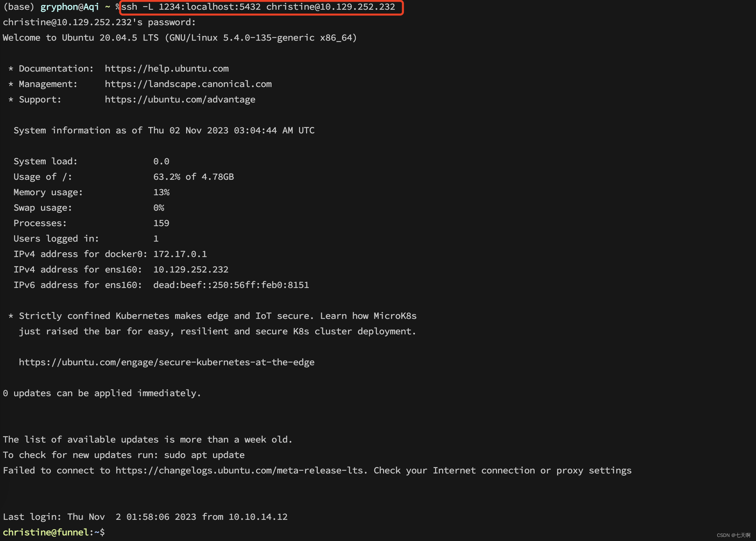The width and height of the screenshot is (756, 541).
Task: Click the IPv6 address dead:beef::250:56ff:feb0:8151
Action: 231,285
